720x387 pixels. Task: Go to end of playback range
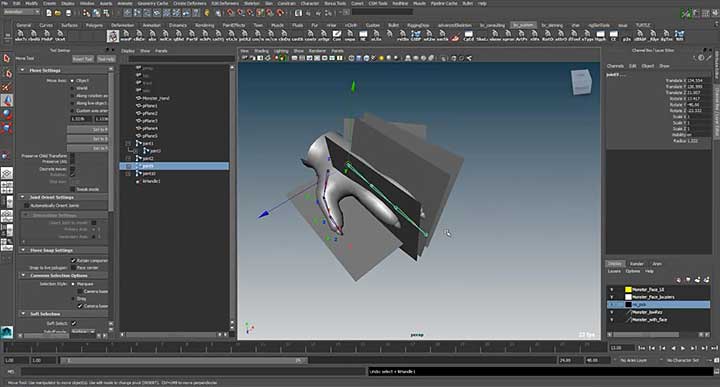click(714, 348)
